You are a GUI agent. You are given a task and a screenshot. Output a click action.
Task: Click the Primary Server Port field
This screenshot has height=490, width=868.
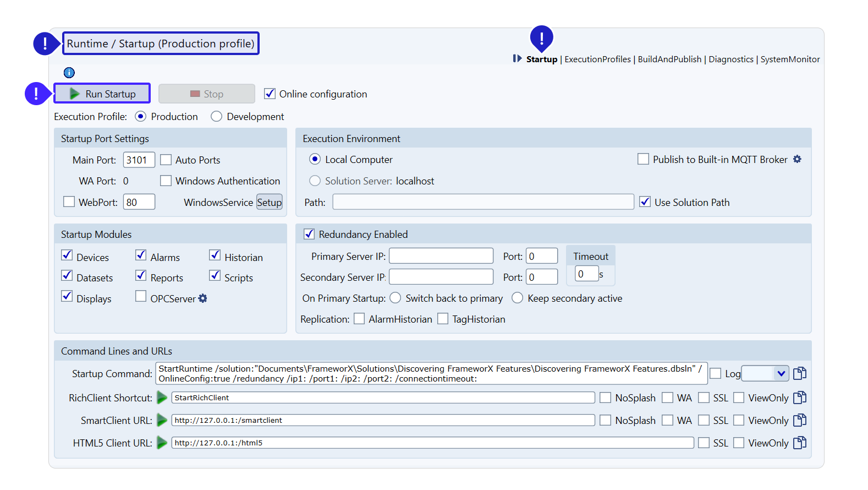(542, 256)
